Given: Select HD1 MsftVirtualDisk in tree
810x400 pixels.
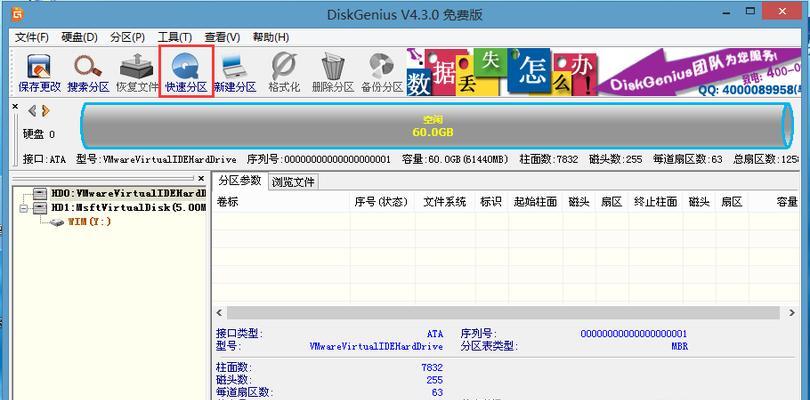Looking at the screenshot, I should pyautogui.click(x=128, y=208).
